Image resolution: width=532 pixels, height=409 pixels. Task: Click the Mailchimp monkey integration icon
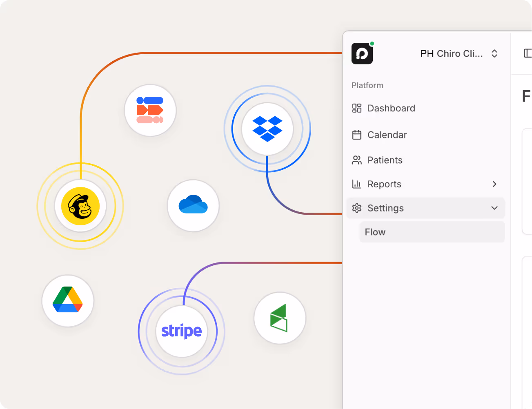click(80, 206)
